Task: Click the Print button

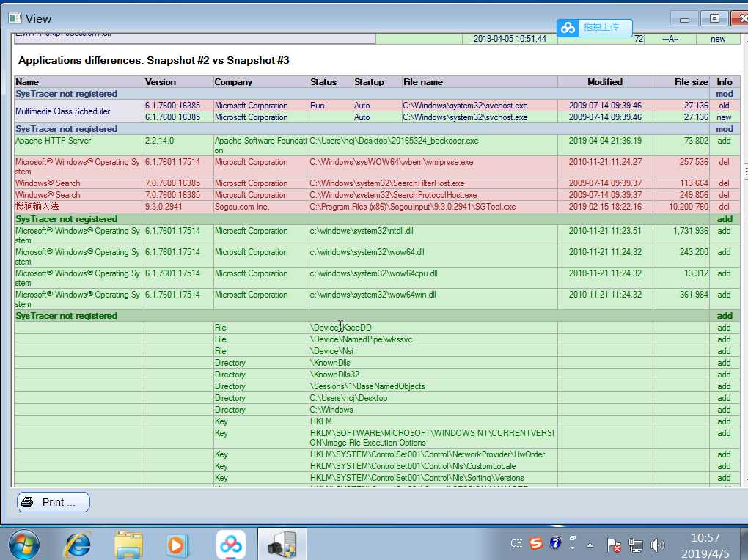Action: coord(54,502)
